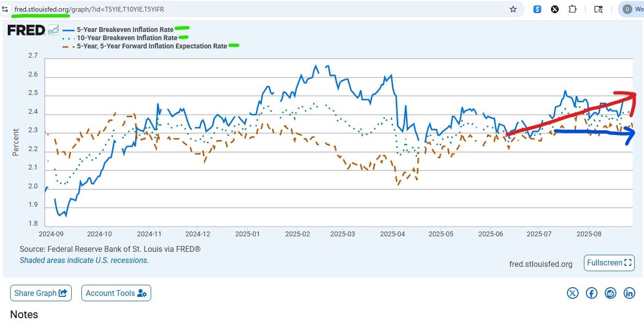Screen dimensions: 644x323
Task: Click the 2024-12 x-axis label
Action: tap(197, 233)
